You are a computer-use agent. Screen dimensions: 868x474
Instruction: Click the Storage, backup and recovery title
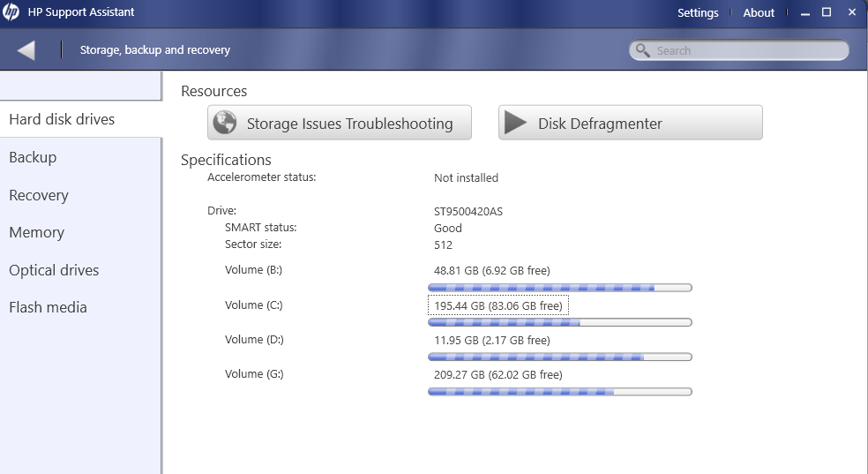[155, 49]
